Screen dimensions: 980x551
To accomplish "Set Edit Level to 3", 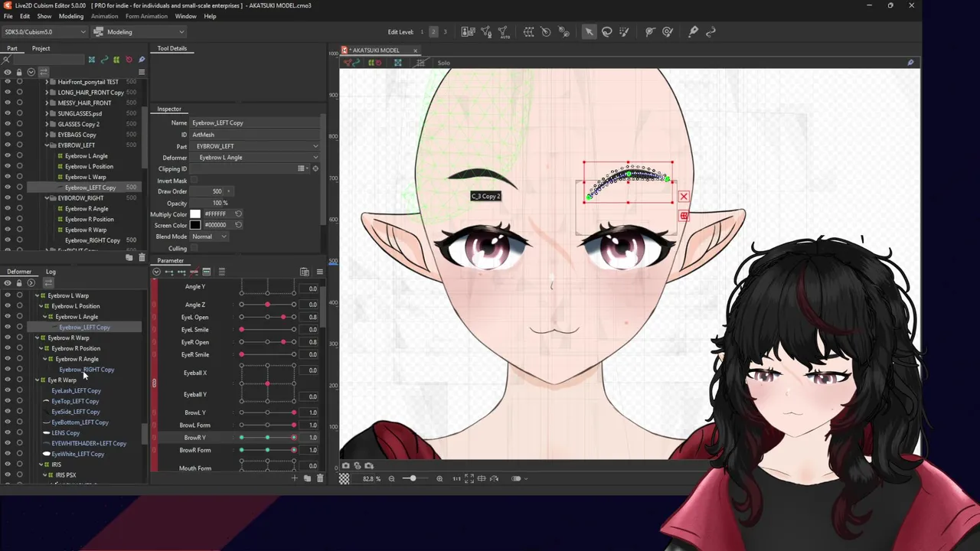I will [x=445, y=31].
